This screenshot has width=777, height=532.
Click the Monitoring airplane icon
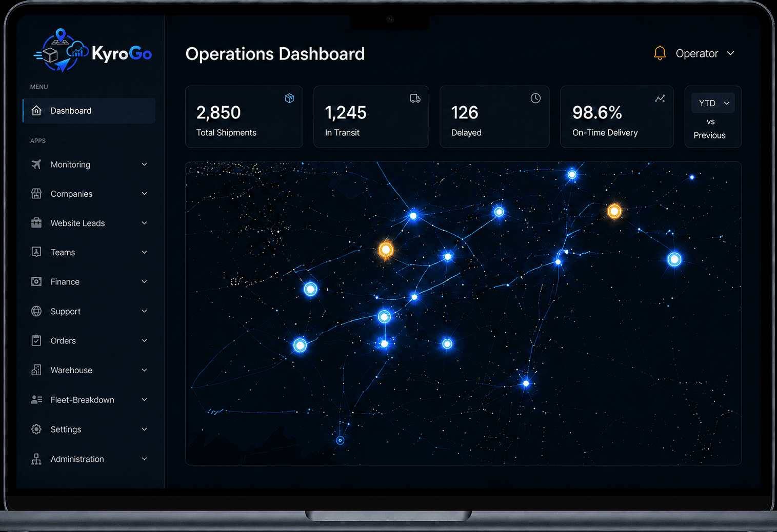click(36, 165)
